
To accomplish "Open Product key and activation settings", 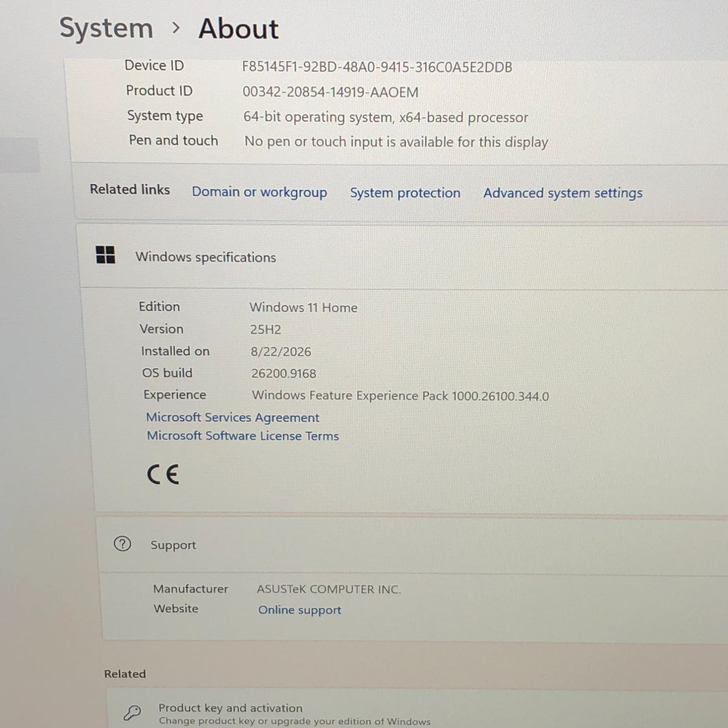I will [417, 710].
